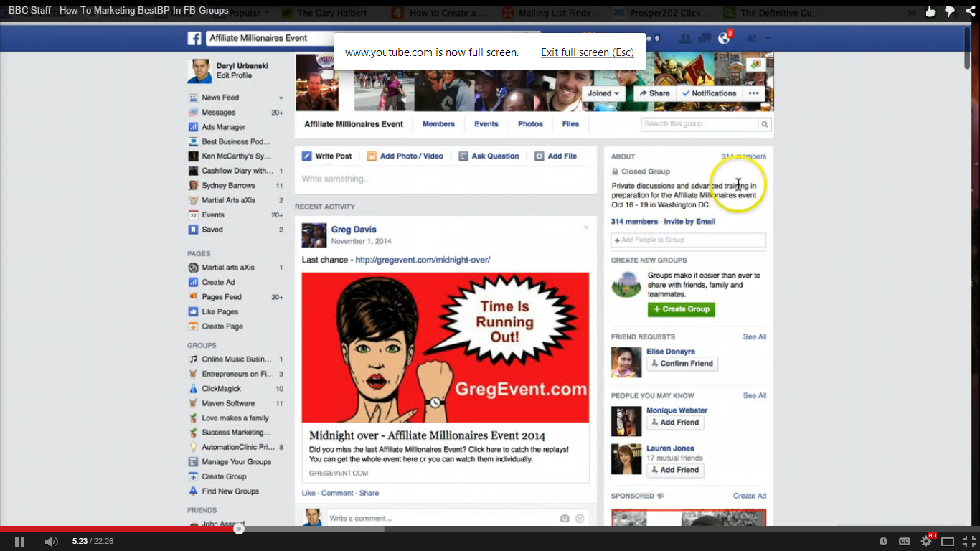Open the Events tab
Viewport: 980px width, 551px height.
486,124
